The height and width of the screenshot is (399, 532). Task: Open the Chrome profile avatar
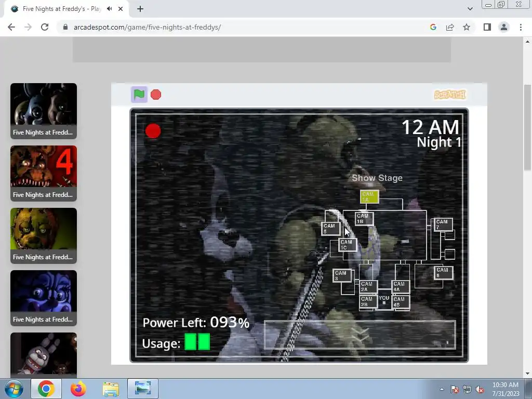504,27
